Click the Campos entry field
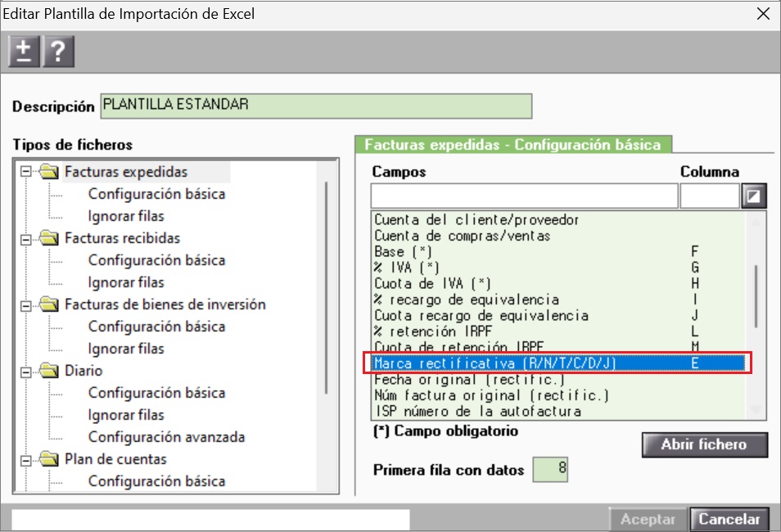The height and width of the screenshot is (532, 781). [524, 196]
